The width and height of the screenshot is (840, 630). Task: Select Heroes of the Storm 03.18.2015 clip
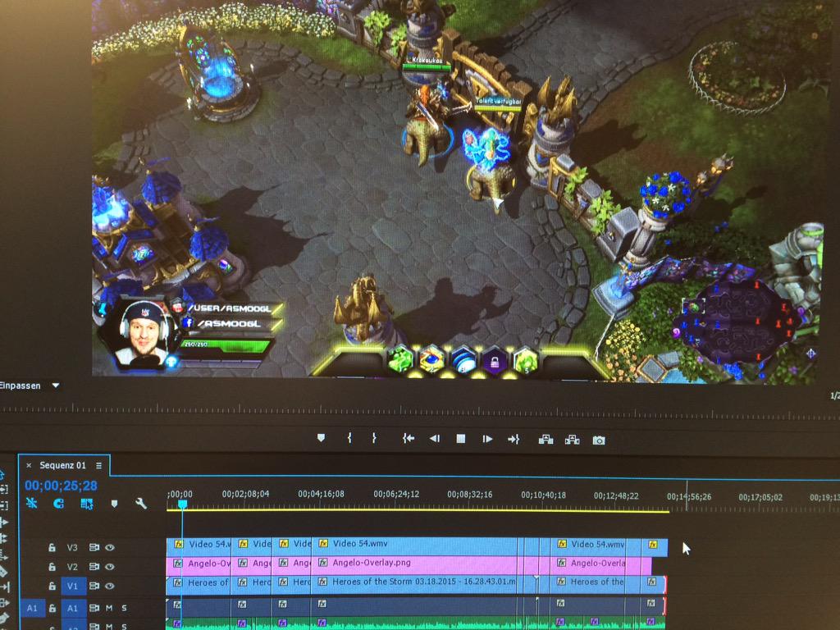click(x=414, y=584)
